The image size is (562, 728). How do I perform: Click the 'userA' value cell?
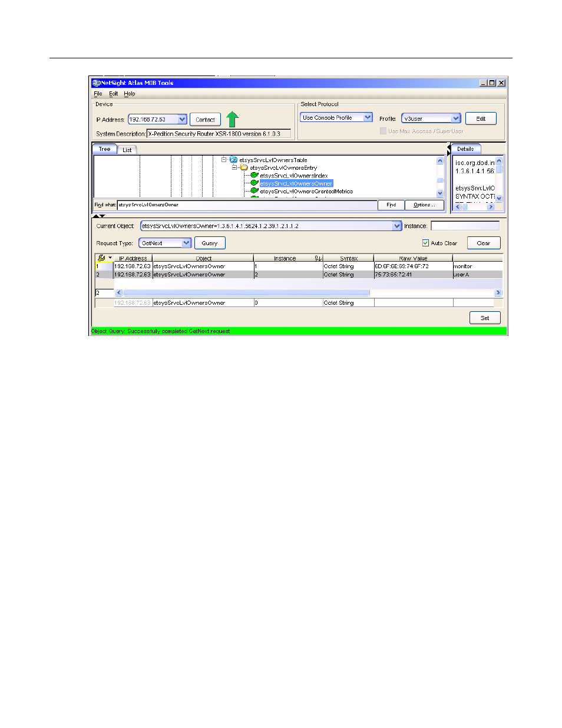[x=477, y=275]
